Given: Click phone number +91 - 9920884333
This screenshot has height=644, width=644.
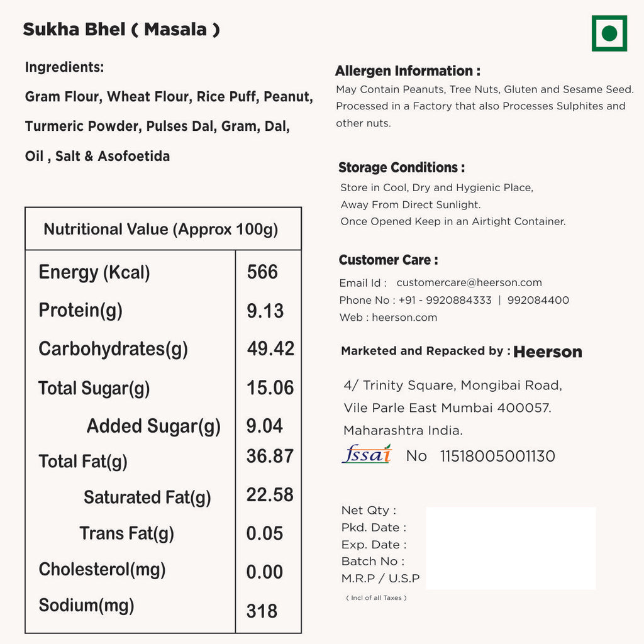Looking at the screenshot, I should [x=443, y=301].
